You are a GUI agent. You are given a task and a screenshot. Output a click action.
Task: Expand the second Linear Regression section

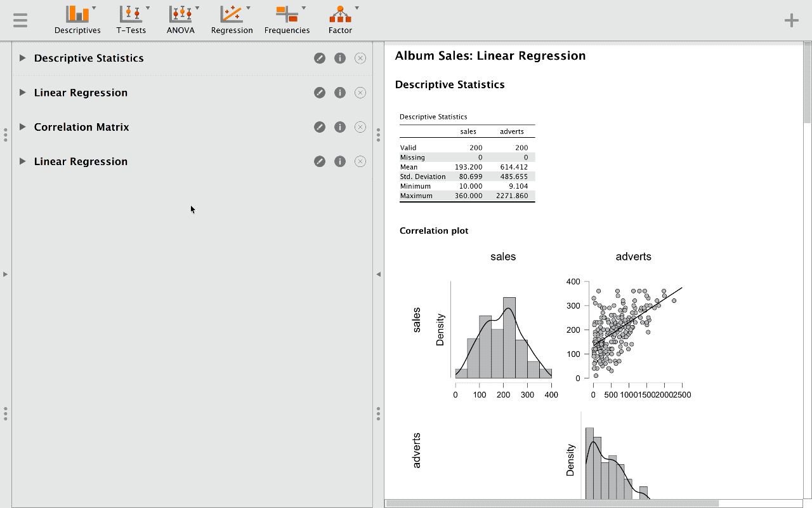pos(23,161)
